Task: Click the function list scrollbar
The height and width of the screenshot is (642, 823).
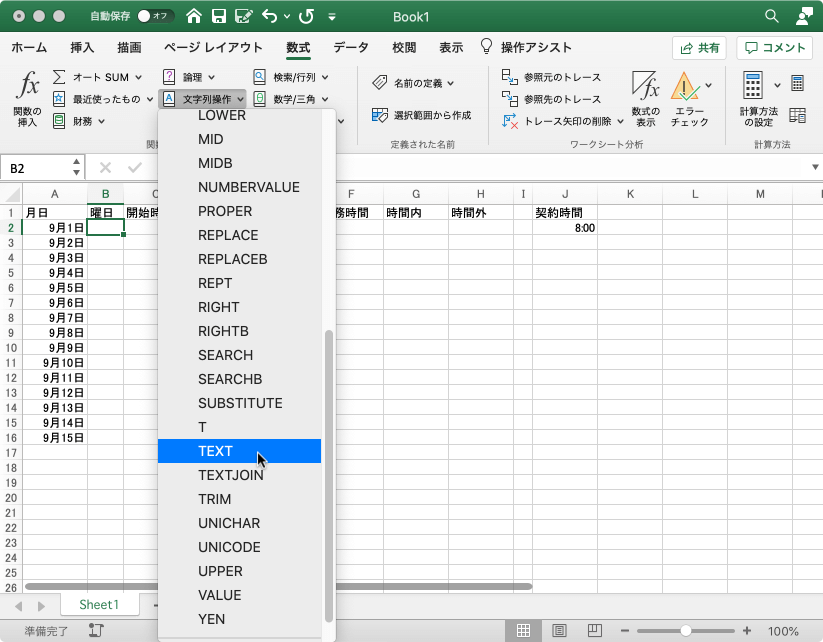Action: point(329,476)
